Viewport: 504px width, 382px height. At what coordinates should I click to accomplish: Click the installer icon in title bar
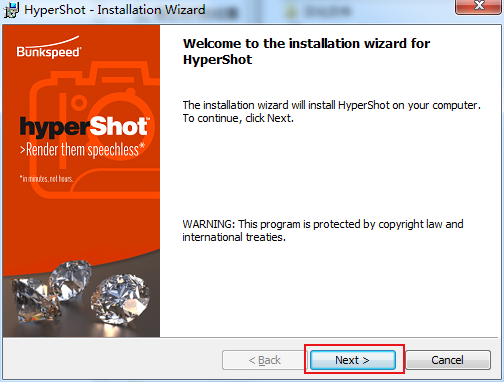(x=11, y=10)
